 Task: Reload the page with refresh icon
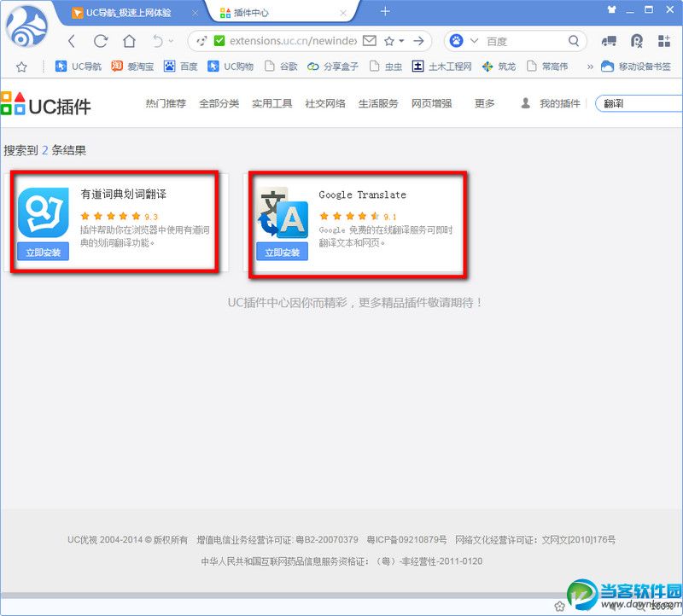101,41
